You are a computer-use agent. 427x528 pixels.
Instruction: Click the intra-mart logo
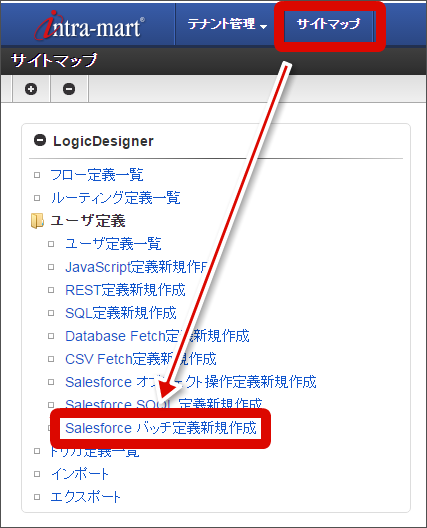[x=90, y=25]
